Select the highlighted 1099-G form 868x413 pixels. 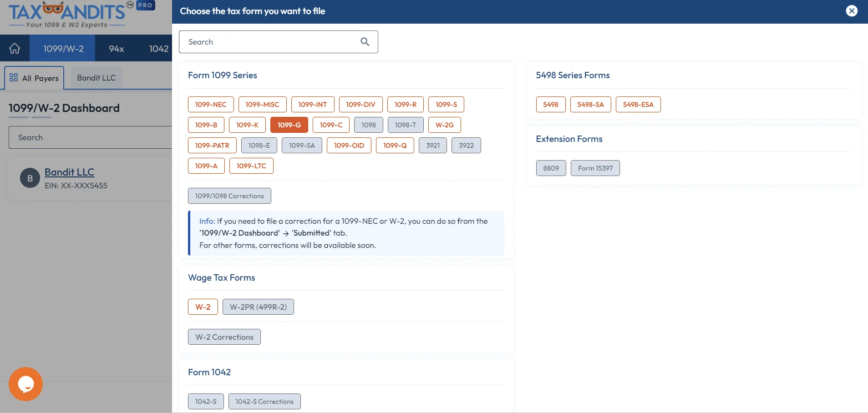(x=289, y=125)
